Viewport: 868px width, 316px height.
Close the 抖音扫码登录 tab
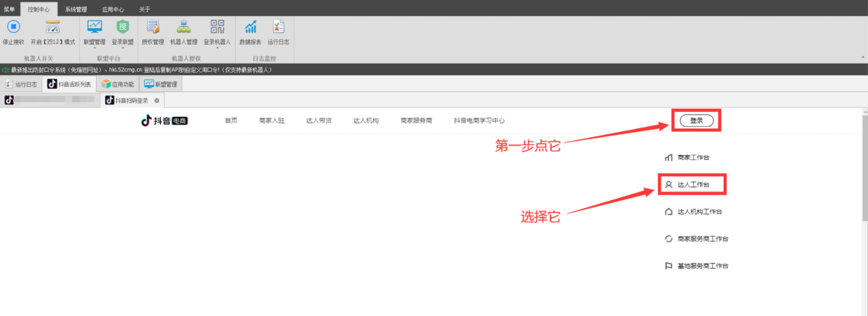pos(157,100)
